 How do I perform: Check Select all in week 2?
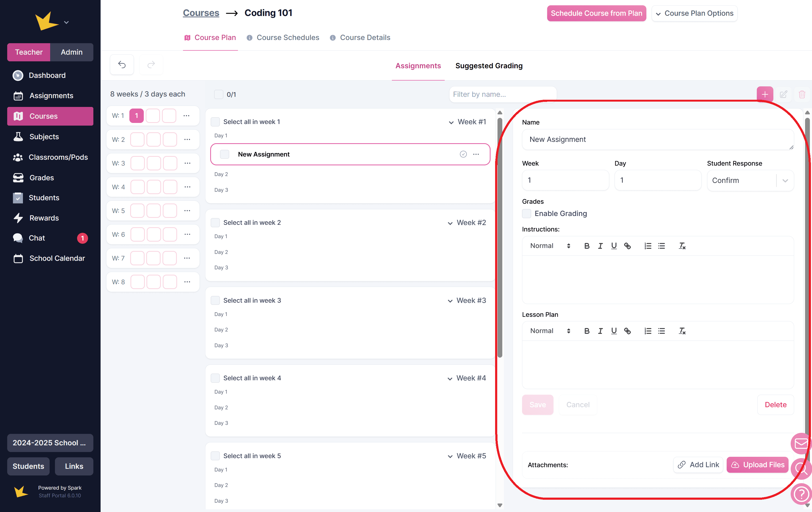(x=215, y=222)
